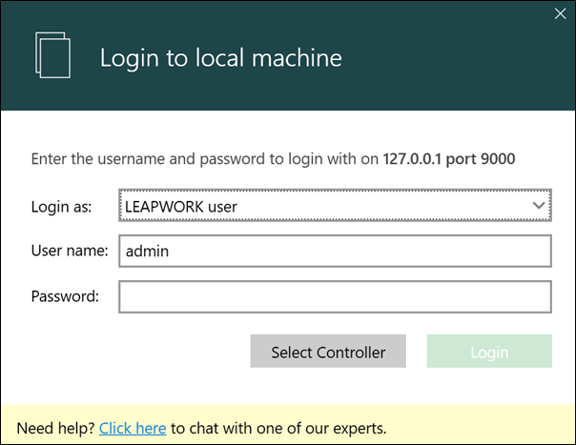Screen dimensions: 576x445
Task: Open the LEAPWORK user combo box
Action: [x=335, y=205]
